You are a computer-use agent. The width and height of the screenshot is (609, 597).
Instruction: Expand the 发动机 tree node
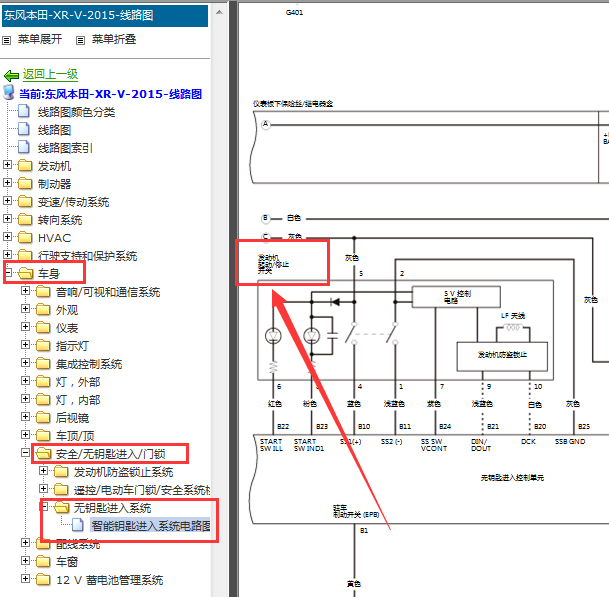pyautogui.click(x=7, y=165)
